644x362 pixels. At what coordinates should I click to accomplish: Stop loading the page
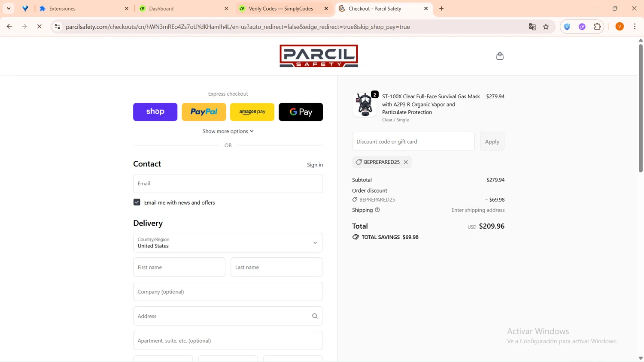(x=39, y=27)
